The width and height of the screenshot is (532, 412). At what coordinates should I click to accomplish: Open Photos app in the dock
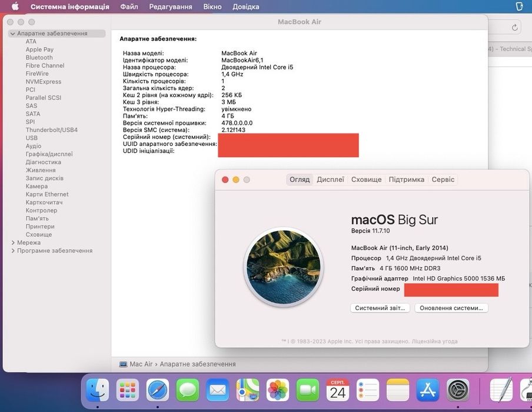278,390
